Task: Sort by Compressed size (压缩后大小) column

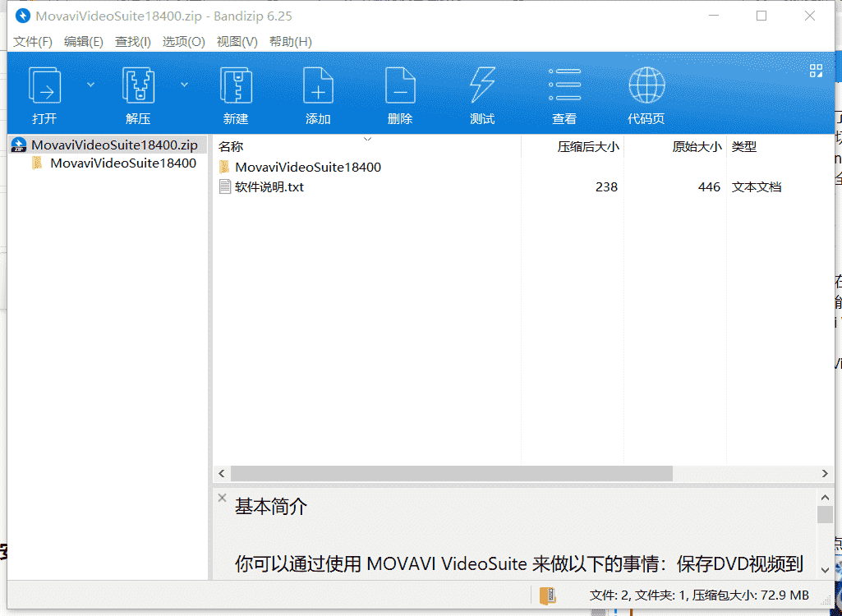Action: point(588,147)
